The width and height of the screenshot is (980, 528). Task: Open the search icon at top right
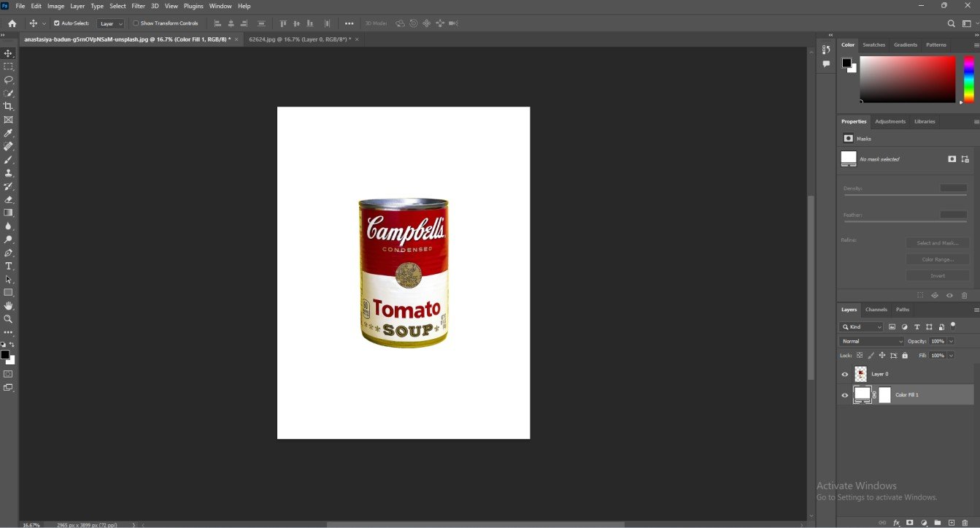point(952,23)
